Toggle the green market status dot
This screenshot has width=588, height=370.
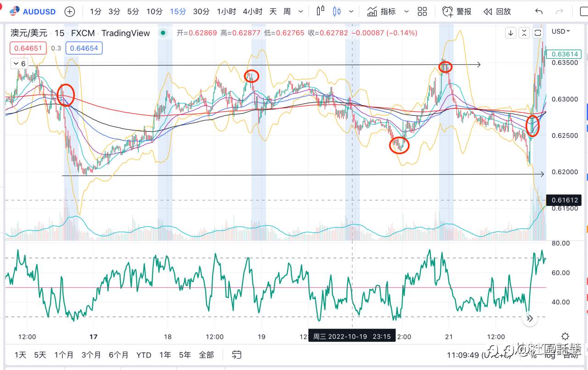tap(163, 33)
